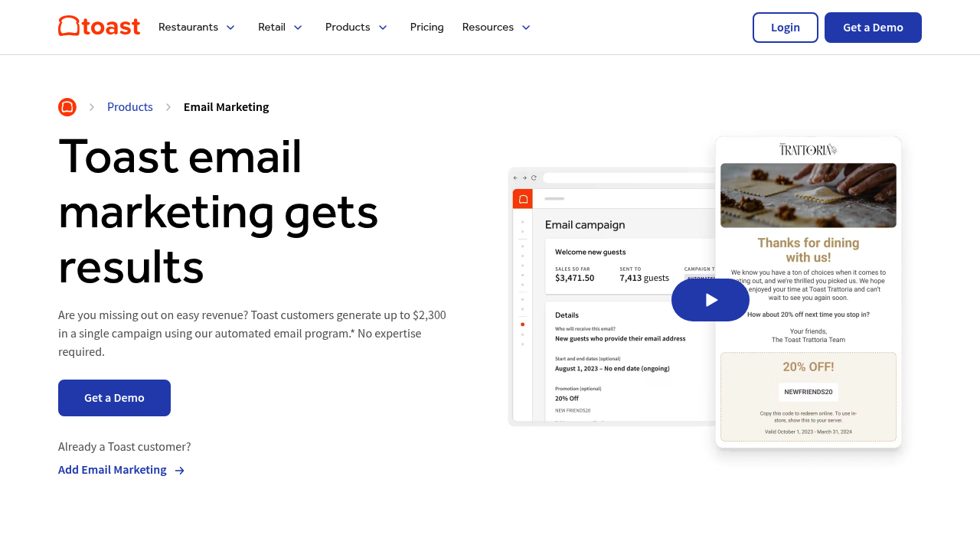
Task: Expand the Resources menu chevron
Action: click(526, 28)
